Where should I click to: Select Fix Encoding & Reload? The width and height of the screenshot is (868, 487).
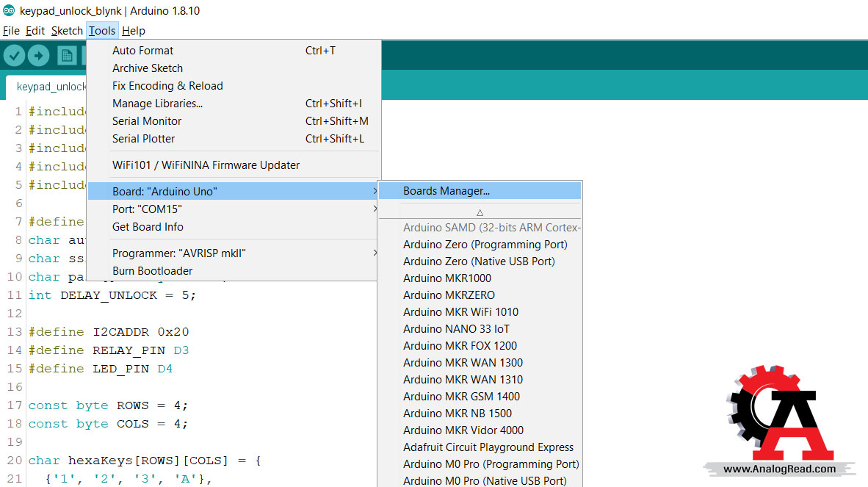tap(234, 86)
